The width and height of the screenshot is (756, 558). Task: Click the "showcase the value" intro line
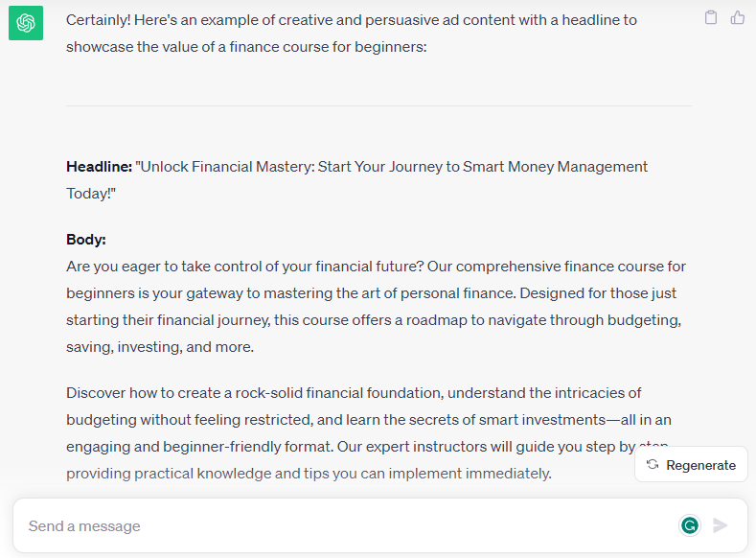tap(245, 46)
